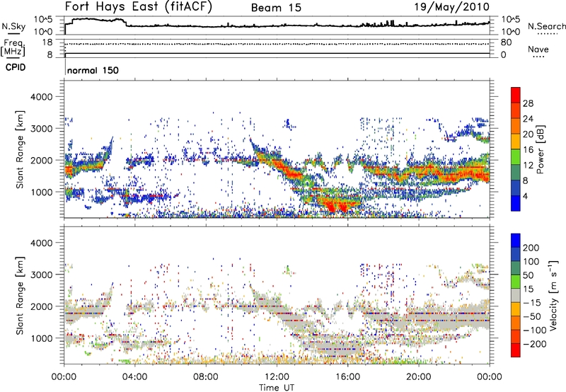The height and width of the screenshot is (392, 566).
Task: Click the '12:00' time axis tick
Action: [x=277, y=377]
